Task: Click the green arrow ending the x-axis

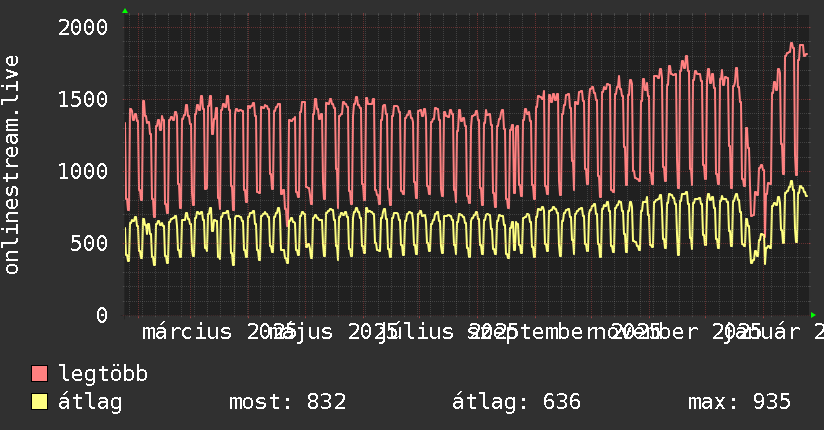Action: click(x=813, y=315)
